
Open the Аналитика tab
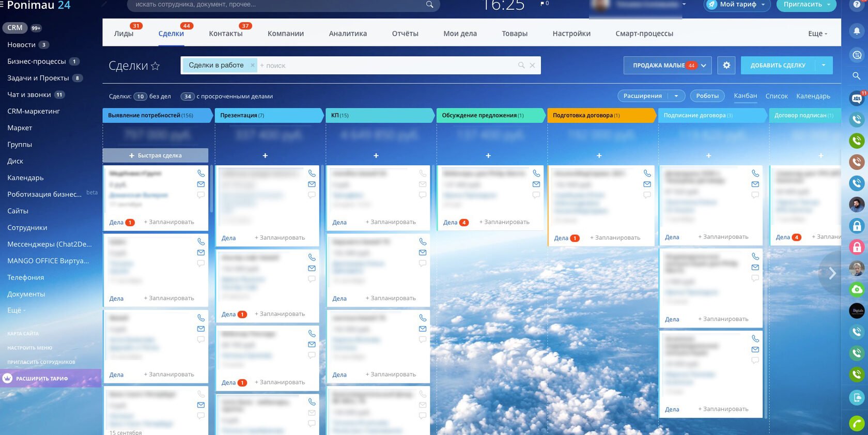(348, 34)
